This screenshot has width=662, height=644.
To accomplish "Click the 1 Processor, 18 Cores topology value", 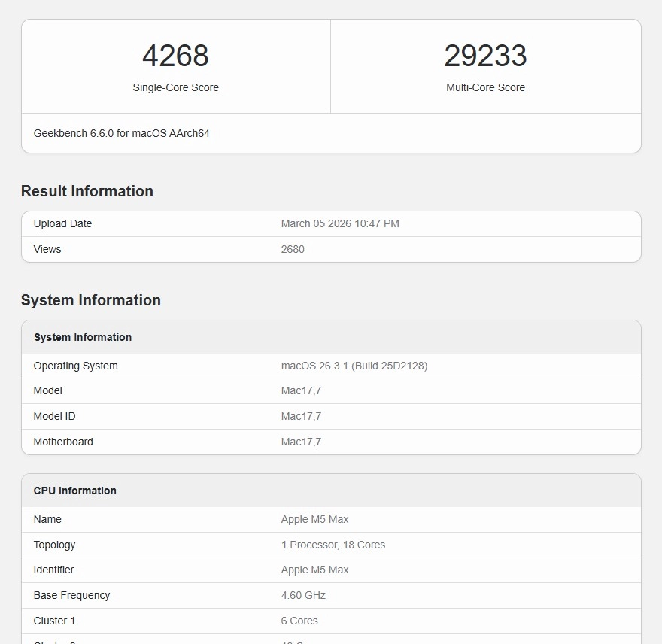I will (x=333, y=545).
